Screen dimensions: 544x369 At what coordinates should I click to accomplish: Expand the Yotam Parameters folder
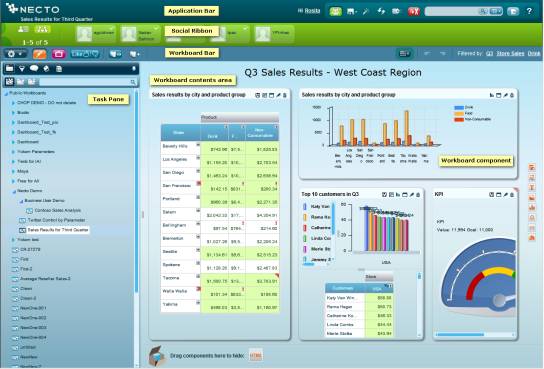(x=13, y=152)
